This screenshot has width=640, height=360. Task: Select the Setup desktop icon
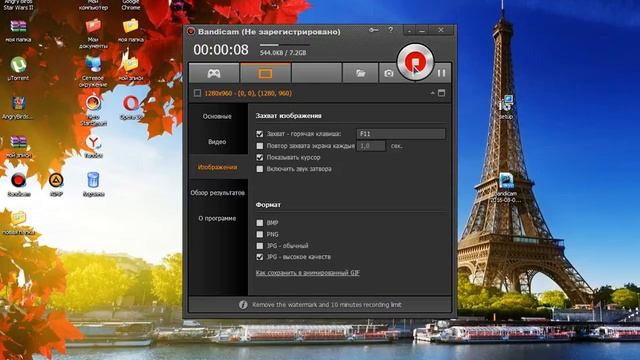[506, 104]
